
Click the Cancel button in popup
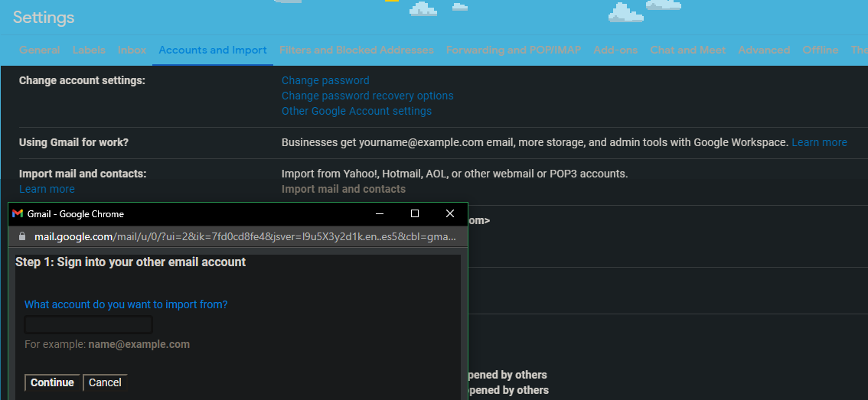105,383
